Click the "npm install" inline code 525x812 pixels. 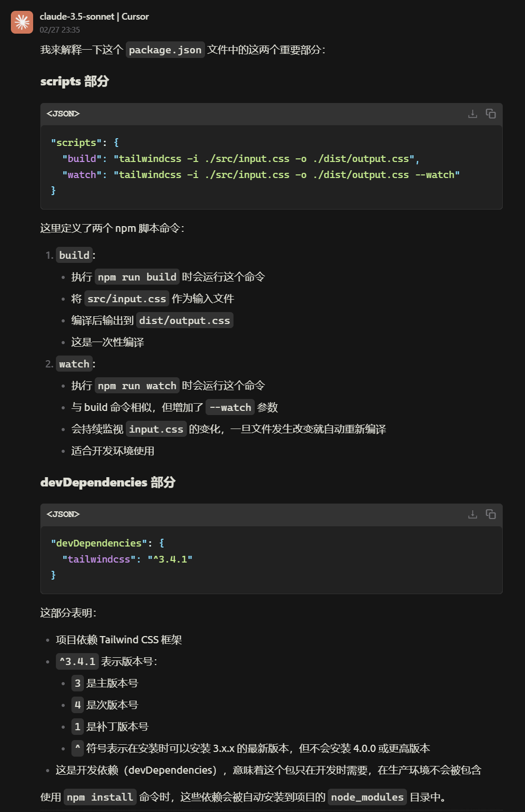coord(100,797)
